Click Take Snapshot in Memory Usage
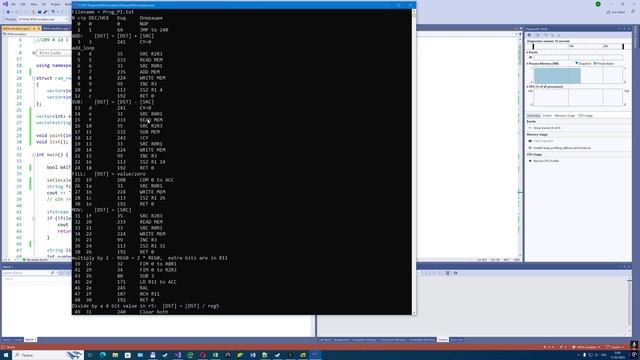Image resolution: width=640 pixels, height=360 pixels. pos(543,141)
